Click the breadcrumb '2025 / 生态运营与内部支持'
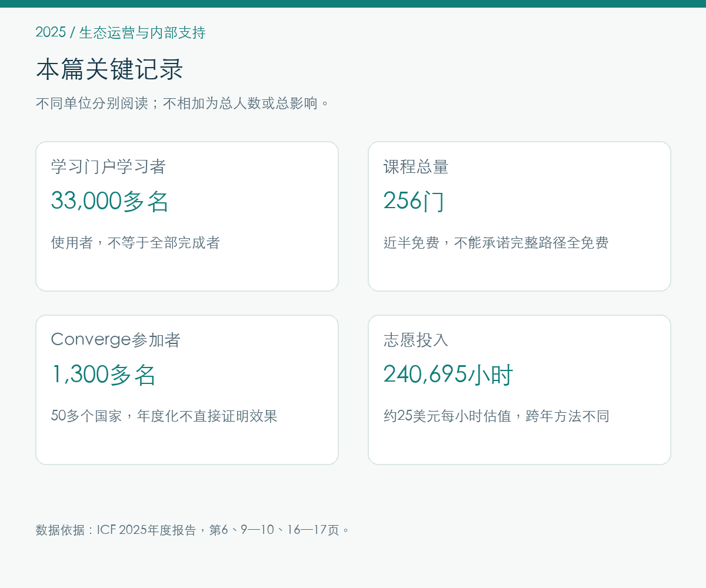Viewport: 706px width, 588px height. 121,32
